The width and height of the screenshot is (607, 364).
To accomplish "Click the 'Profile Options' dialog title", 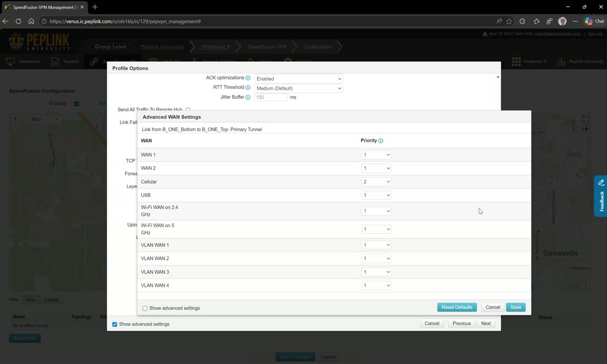I will point(130,68).
